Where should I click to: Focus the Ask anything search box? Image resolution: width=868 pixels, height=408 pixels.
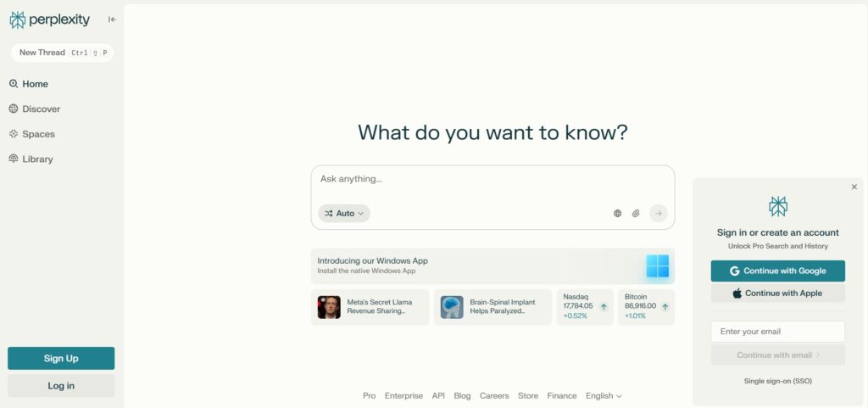pyautogui.click(x=492, y=179)
